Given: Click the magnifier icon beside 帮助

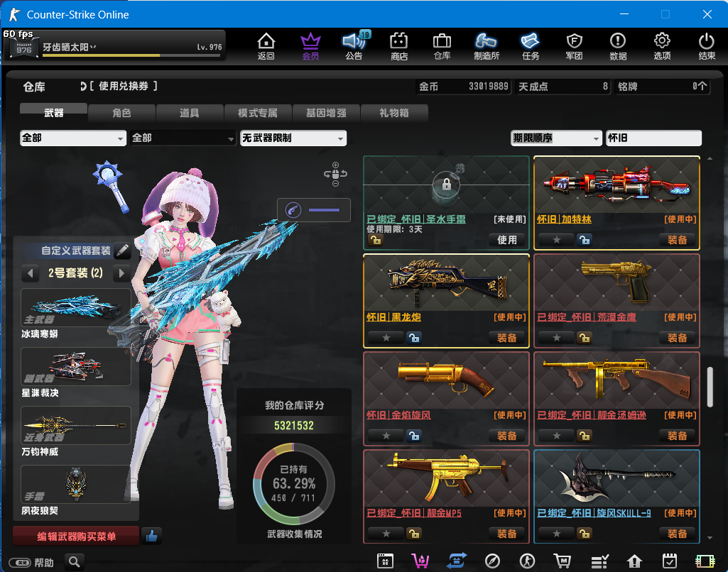Looking at the screenshot, I should coord(75,562).
